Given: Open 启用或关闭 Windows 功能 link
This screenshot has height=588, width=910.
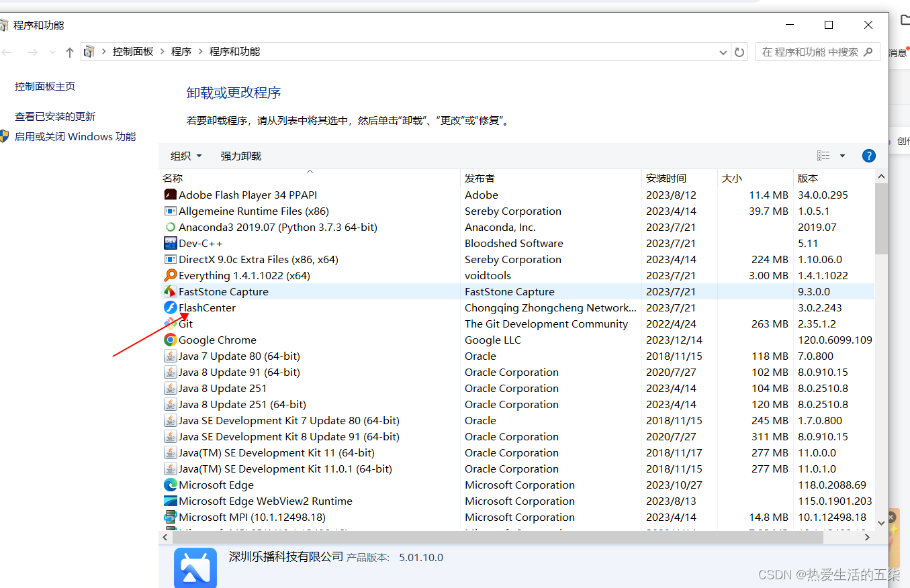Looking at the screenshot, I should 75,136.
